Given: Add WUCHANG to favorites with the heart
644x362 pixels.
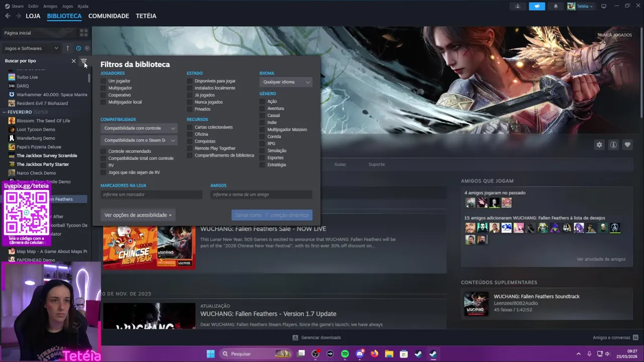Looking at the screenshot, I should tap(627, 145).
